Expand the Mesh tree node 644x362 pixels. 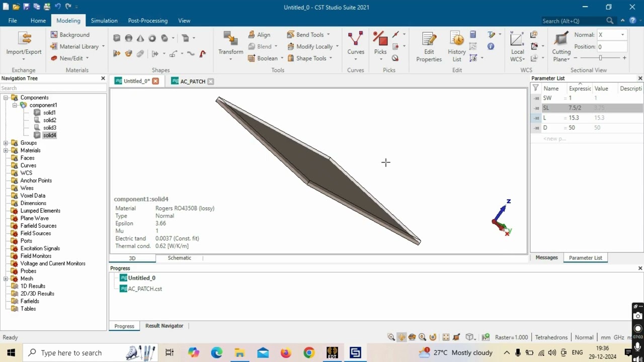pos(6,279)
